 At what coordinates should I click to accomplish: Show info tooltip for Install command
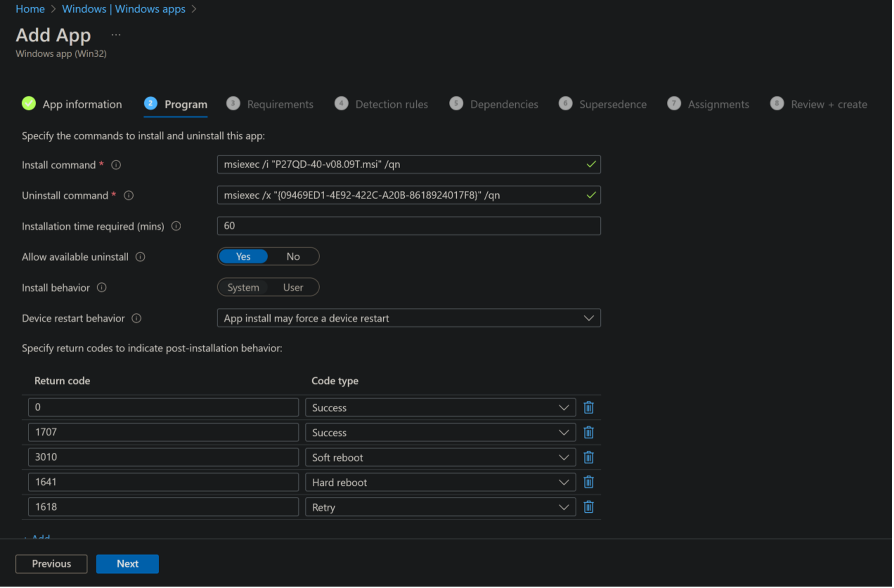tap(116, 165)
